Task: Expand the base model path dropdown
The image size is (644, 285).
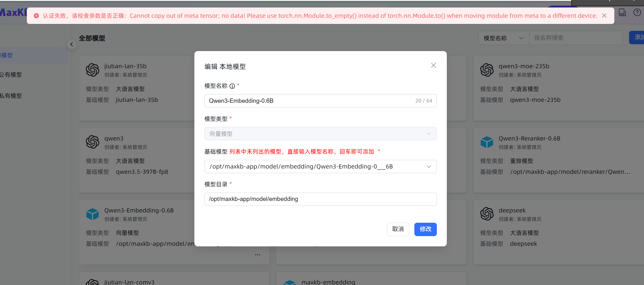Action: pyautogui.click(x=429, y=167)
